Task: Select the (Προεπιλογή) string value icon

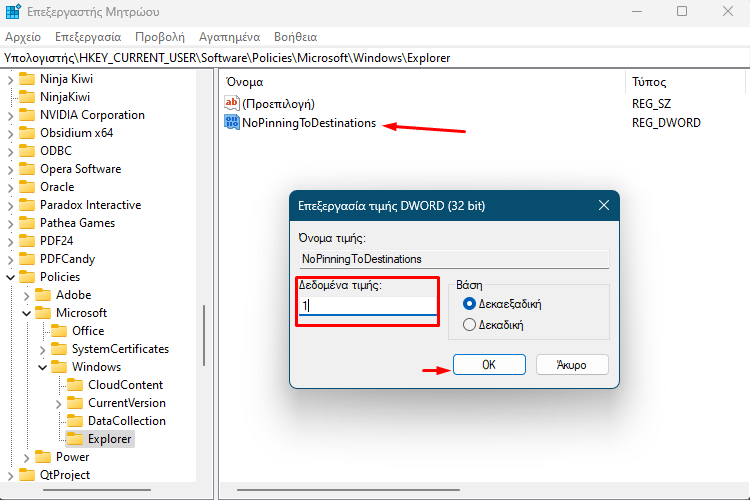Action: (232, 103)
